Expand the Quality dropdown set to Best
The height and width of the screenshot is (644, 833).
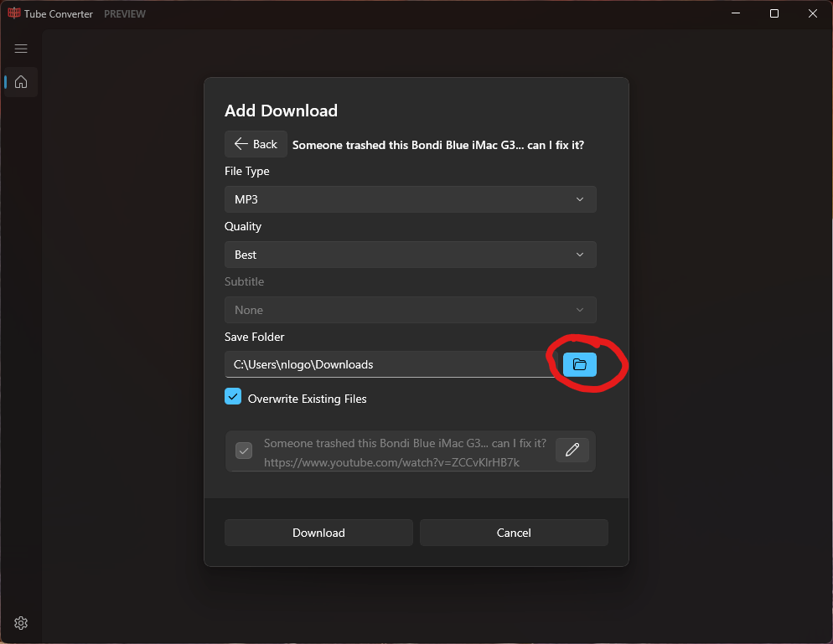click(410, 254)
